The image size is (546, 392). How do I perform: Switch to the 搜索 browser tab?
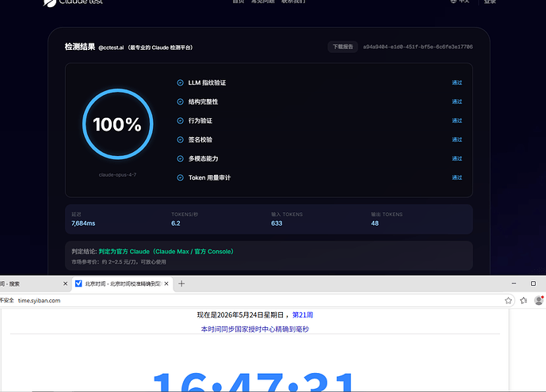[34, 284]
